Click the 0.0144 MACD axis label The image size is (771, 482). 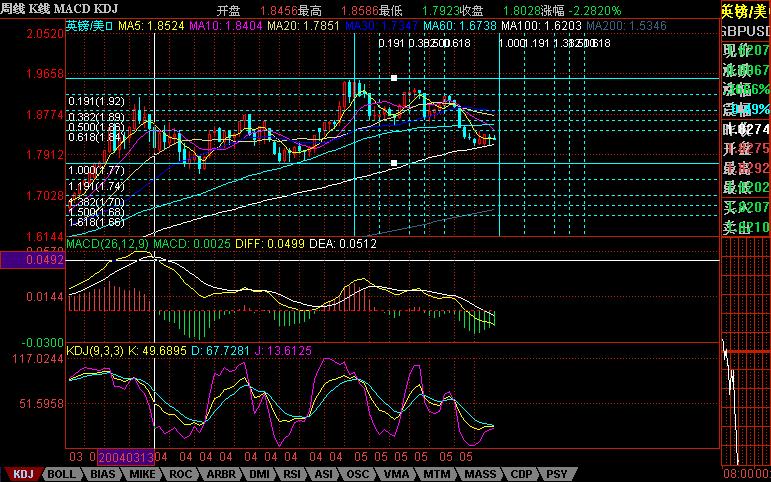coord(45,297)
